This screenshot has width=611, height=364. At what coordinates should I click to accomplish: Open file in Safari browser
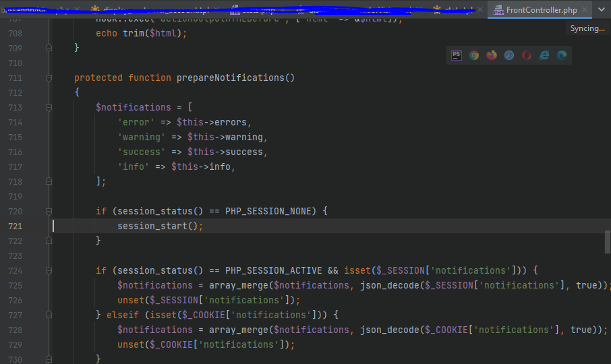(x=509, y=55)
